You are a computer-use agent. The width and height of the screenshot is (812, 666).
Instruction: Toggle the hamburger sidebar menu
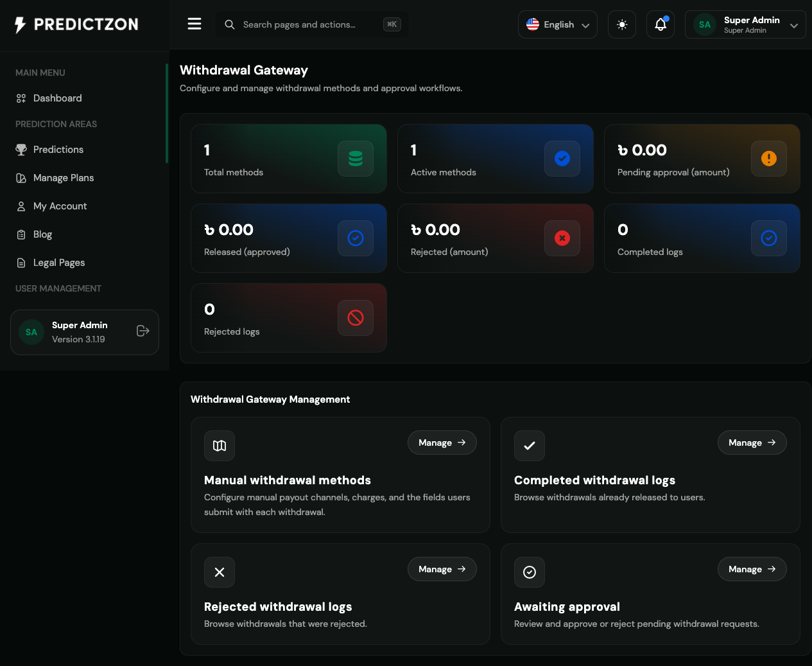pyautogui.click(x=194, y=24)
